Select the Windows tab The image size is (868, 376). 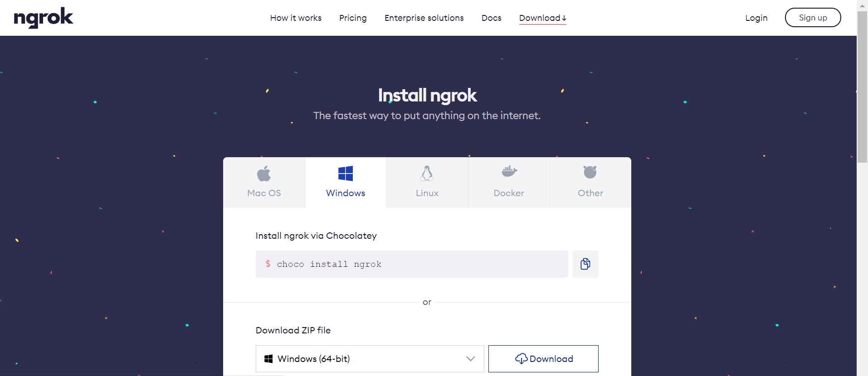346,183
